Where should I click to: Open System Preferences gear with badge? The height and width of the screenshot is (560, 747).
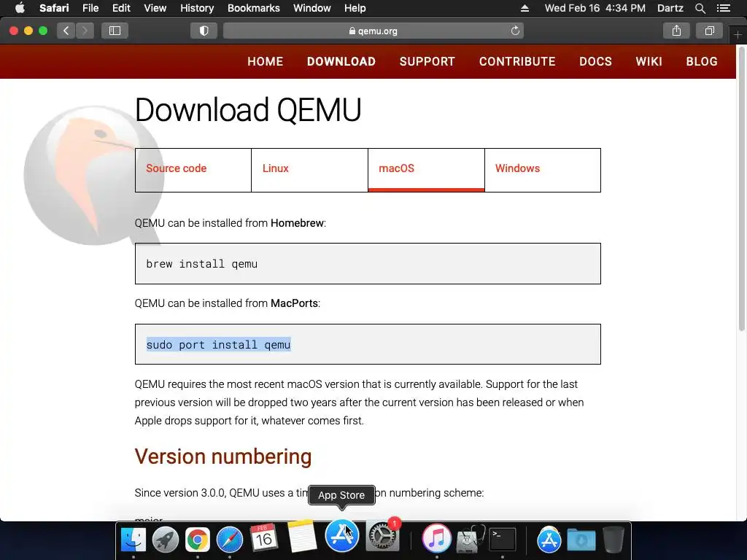(382, 536)
